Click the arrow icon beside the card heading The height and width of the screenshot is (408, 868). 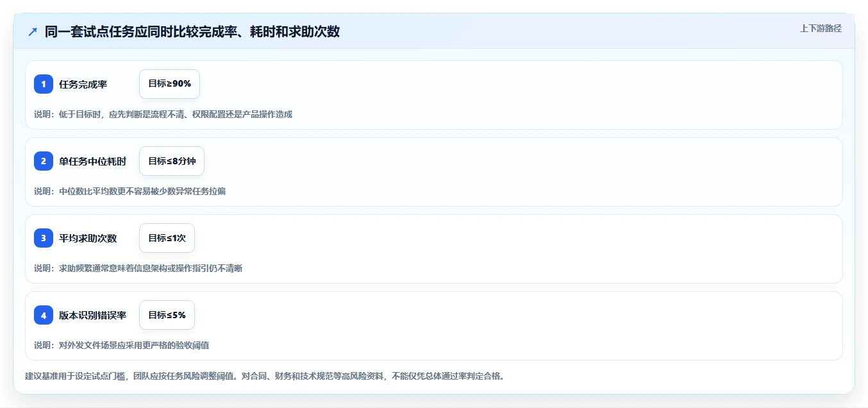coord(33,31)
